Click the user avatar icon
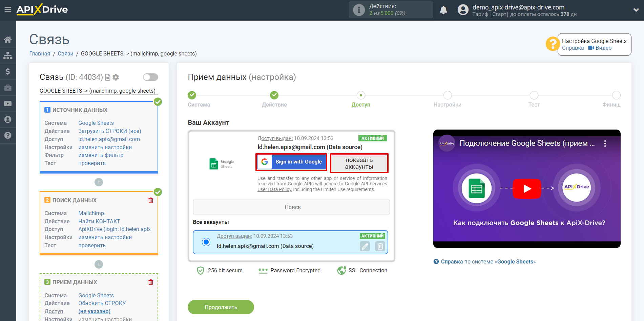The width and height of the screenshot is (644, 321). [463, 10]
